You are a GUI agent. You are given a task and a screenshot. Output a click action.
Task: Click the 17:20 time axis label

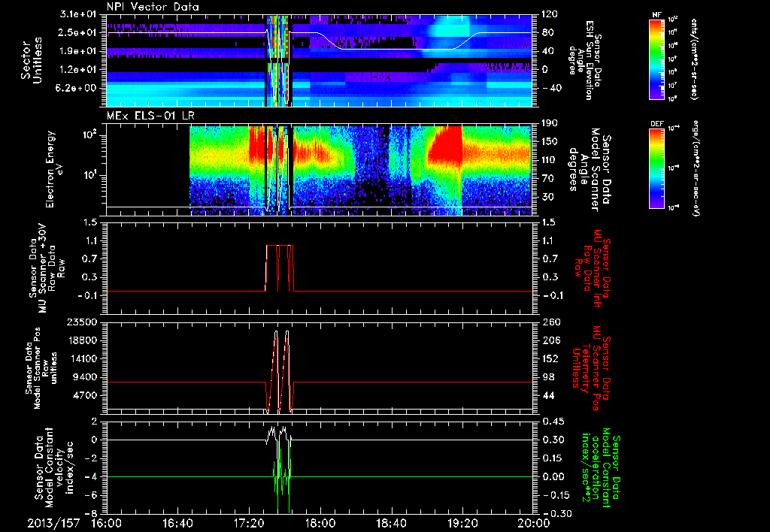click(249, 523)
